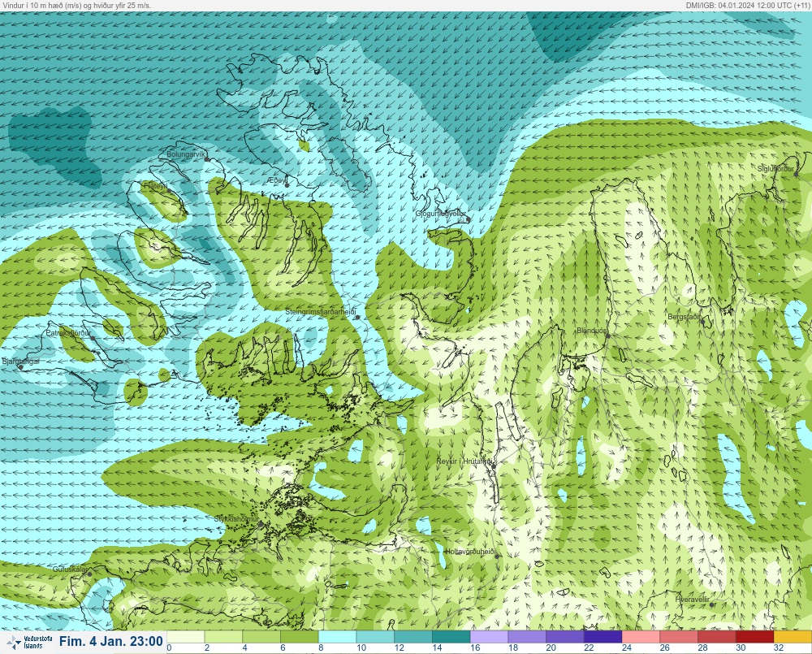Click the Blönduós station label
Viewport: 812px width, 654px height.
tap(591, 331)
